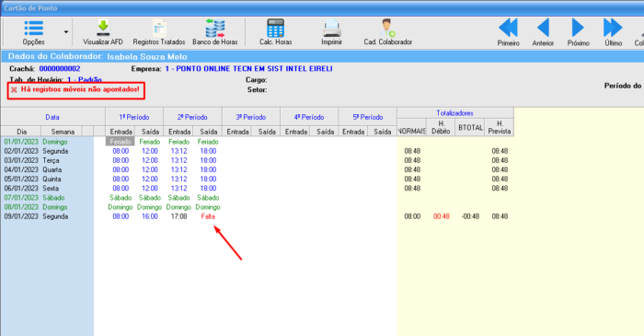This screenshot has width=644, height=336.
Task: Click the 17:08 entry on 09/01/2023
Action: (178, 216)
